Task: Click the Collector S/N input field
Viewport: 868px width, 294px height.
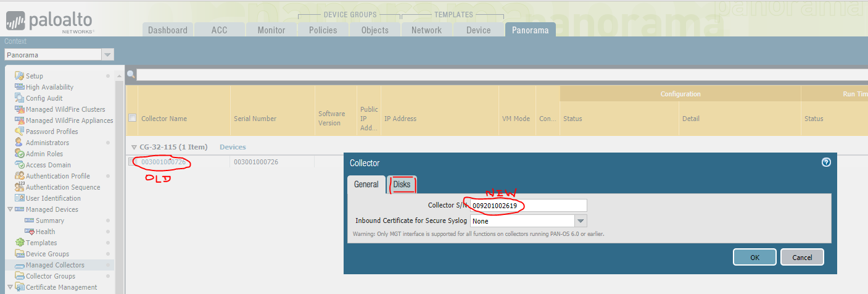Action: click(529, 205)
